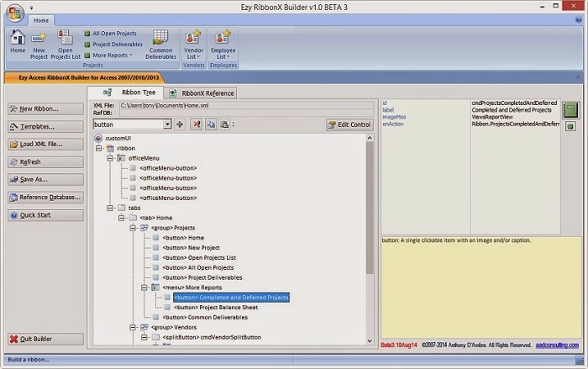The image size is (588, 369).
Task: Click the Refresh button
Action: tap(45, 161)
